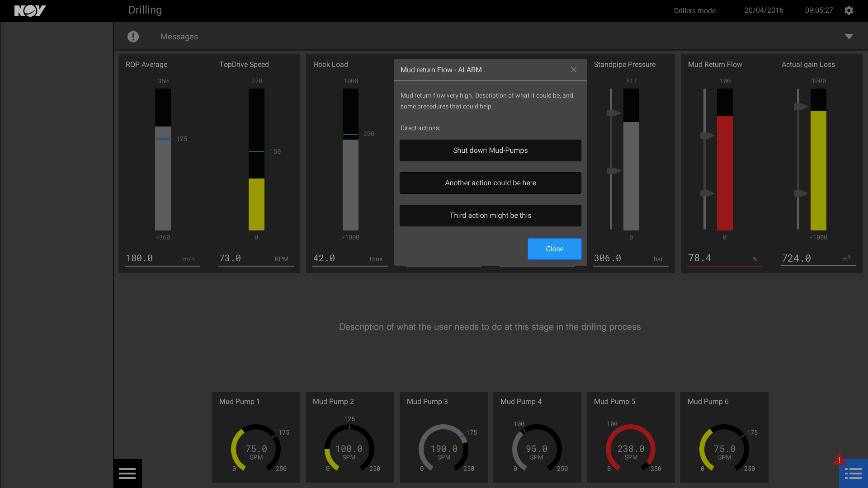Click the Messages label
Screen dimensions: 868x488
click(x=179, y=37)
